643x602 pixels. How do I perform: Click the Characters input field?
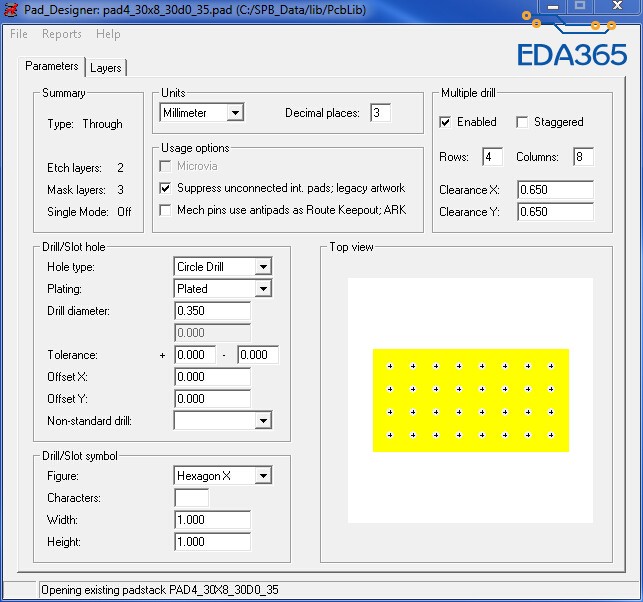[192, 498]
